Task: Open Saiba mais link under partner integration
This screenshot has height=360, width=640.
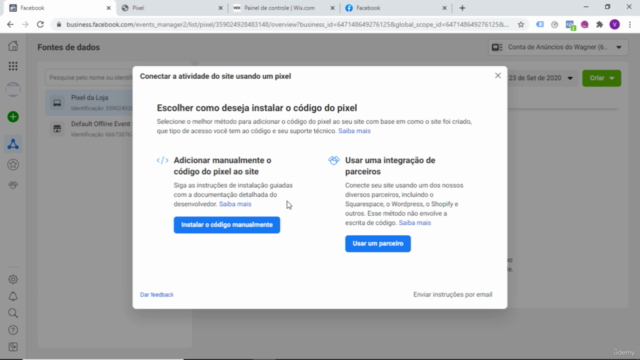Action: [x=415, y=223]
